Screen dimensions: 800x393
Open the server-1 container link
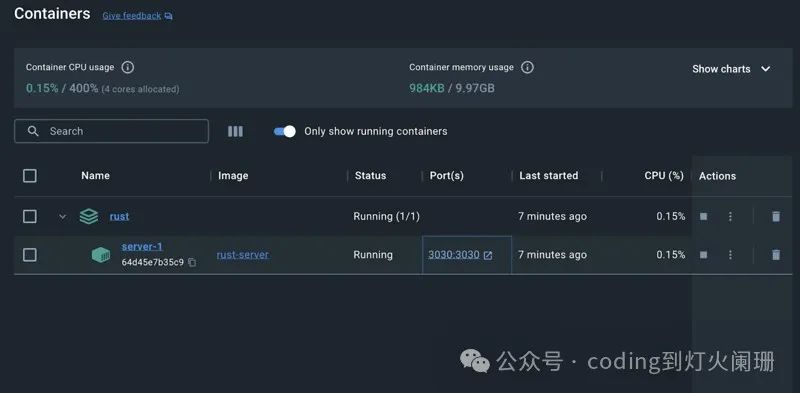pyautogui.click(x=142, y=247)
